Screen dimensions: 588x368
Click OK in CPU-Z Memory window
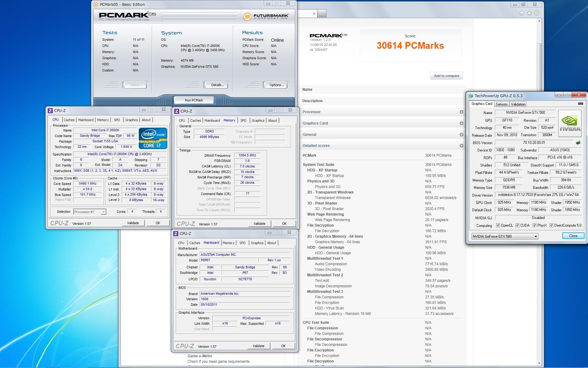coord(284,224)
